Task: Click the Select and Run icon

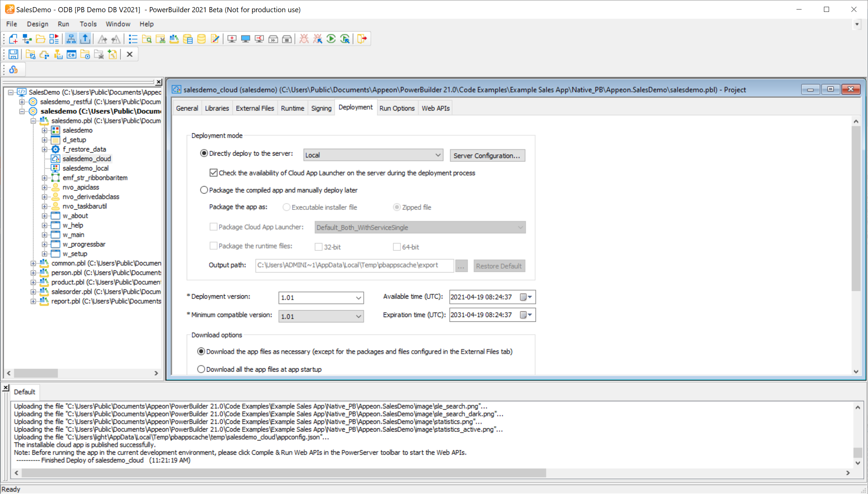Action: [x=345, y=39]
